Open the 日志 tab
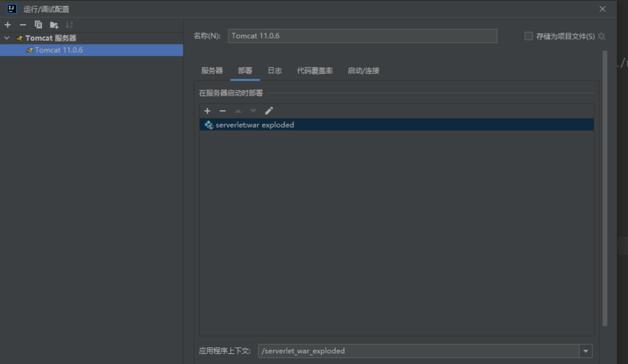This screenshot has height=364, width=628. 275,71
